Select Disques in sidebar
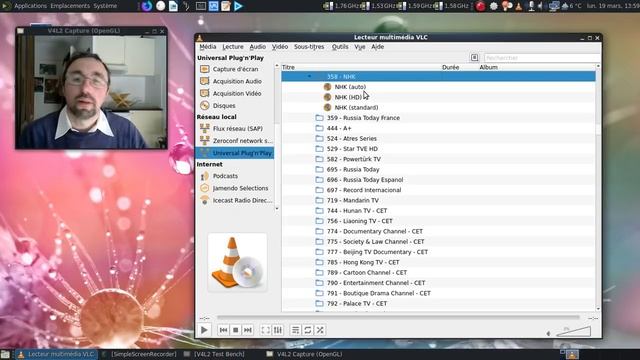 click(x=235, y=106)
